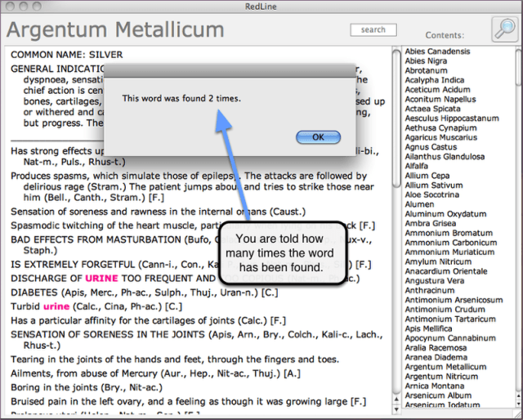
Task: Open Ailanthus Glandulosa entry
Action: 445,156
